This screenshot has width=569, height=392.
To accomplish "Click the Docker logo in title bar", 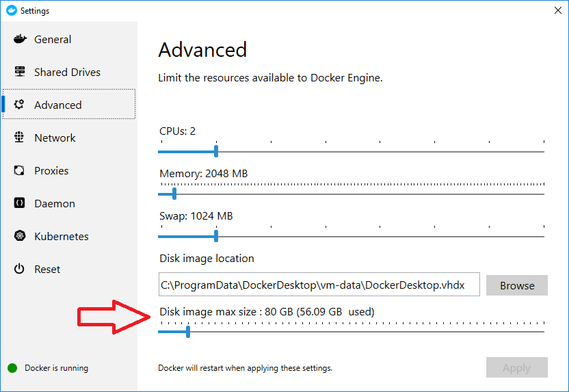I will [x=12, y=10].
